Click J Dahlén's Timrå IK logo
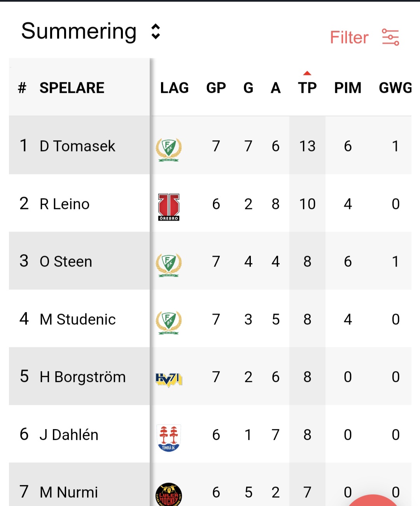The height and width of the screenshot is (506, 420). click(x=169, y=438)
